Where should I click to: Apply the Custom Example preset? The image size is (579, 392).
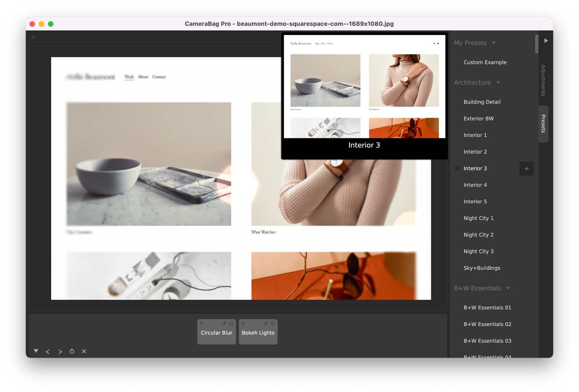click(x=485, y=62)
